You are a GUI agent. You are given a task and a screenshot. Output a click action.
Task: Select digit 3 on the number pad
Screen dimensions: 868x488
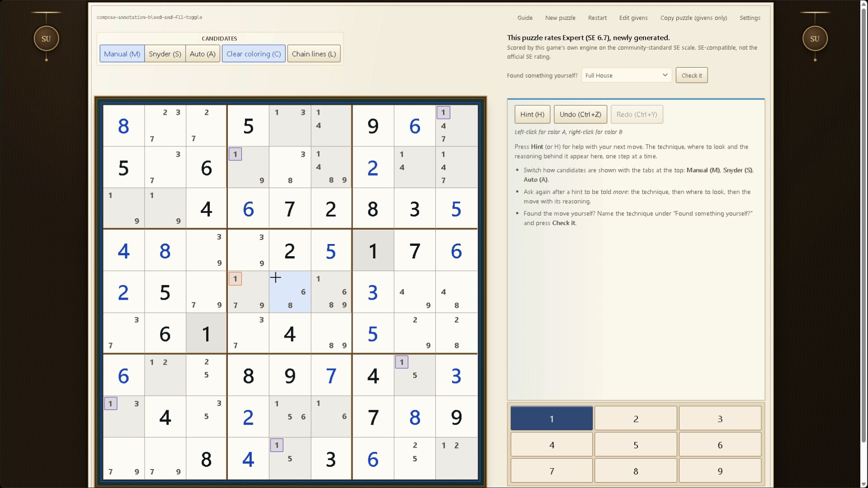720,418
